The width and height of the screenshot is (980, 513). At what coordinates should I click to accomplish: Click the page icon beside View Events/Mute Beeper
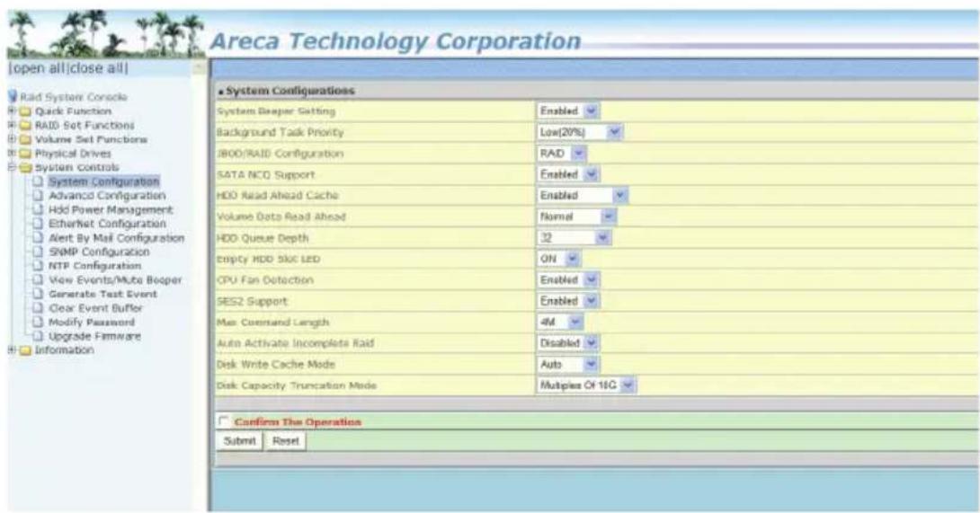(39, 280)
